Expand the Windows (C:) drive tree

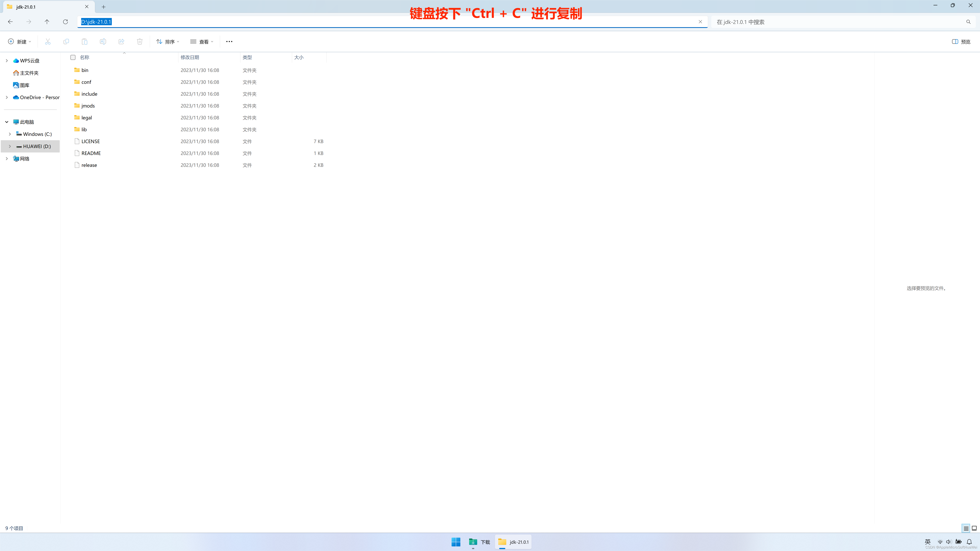10,134
